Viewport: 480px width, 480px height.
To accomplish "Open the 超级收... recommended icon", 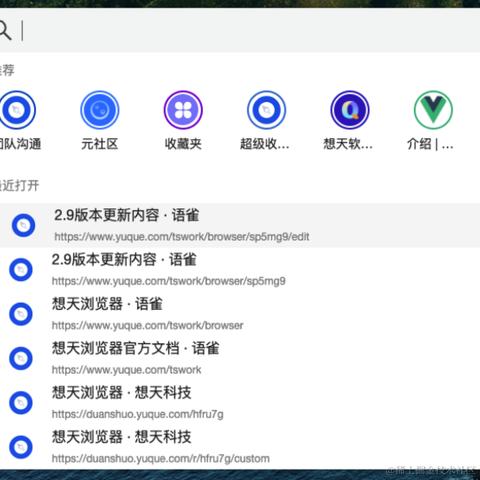I will coord(266,110).
